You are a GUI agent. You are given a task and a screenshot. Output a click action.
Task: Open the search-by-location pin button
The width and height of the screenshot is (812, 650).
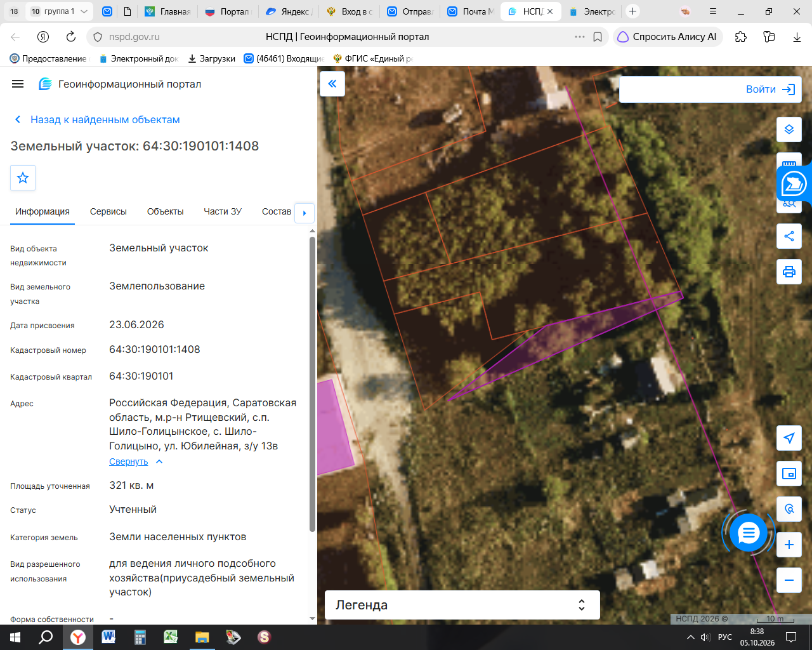(x=789, y=509)
